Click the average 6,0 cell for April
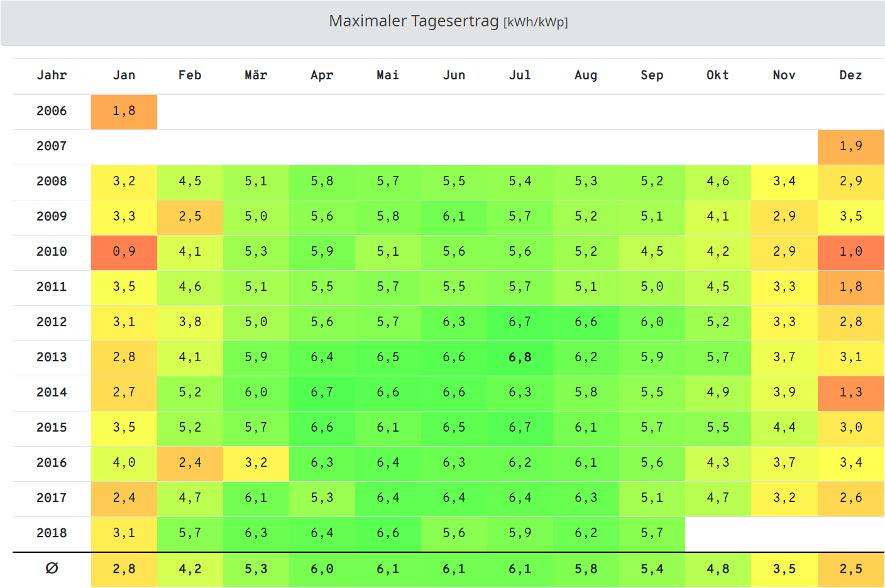The width and height of the screenshot is (885, 588). click(322, 569)
